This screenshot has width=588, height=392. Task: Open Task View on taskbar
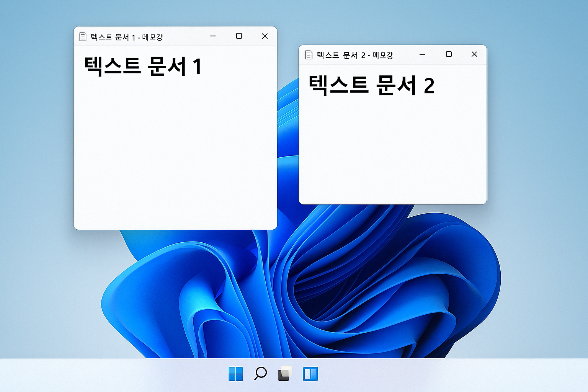285,374
